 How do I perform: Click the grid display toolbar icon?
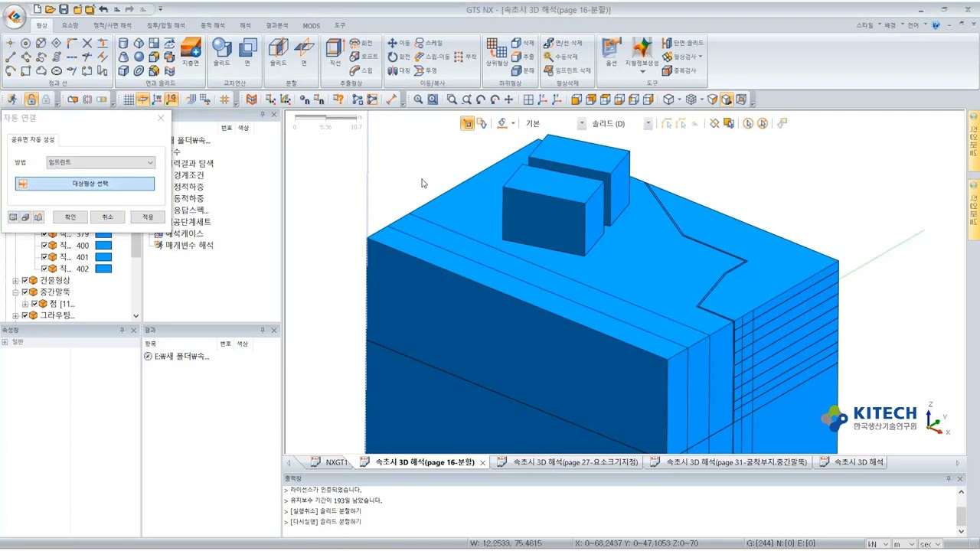click(129, 99)
